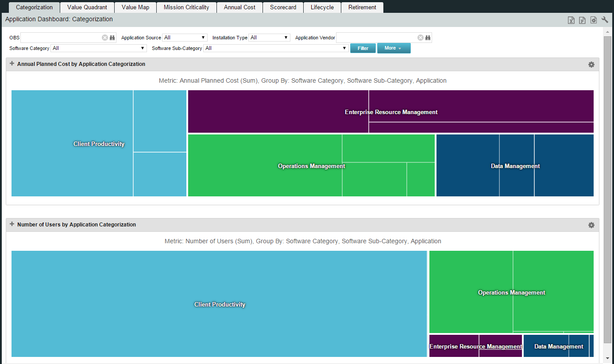
Task: Select Operations Management in users treemap
Action: pos(511,292)
